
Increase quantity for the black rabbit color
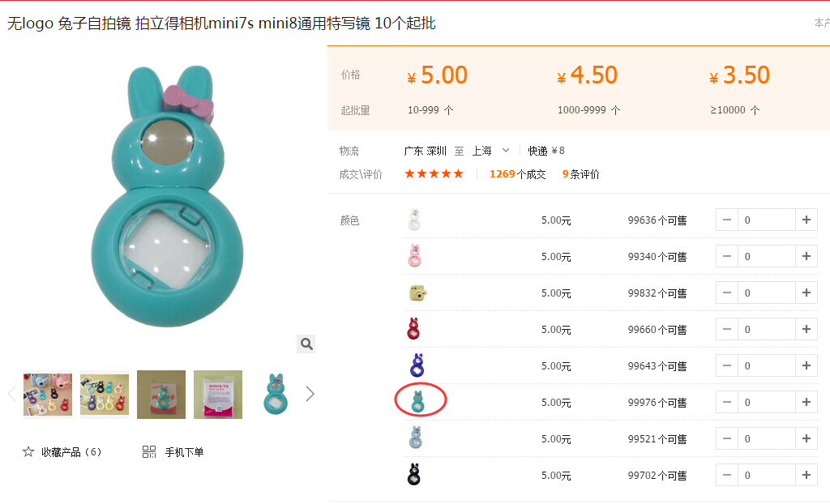(806, 476)
